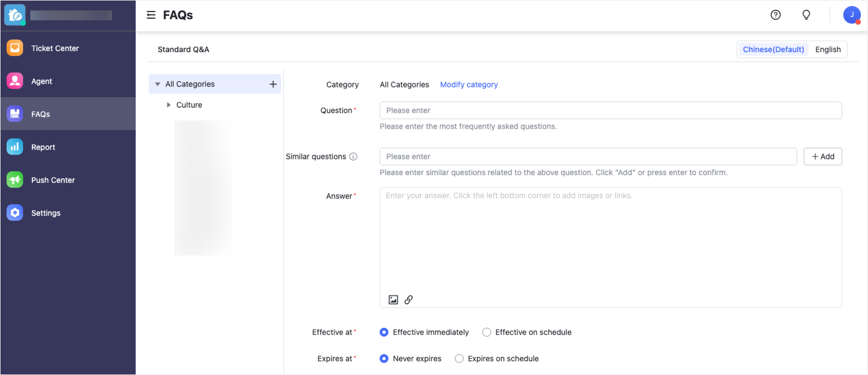Go to Push Center in sidebar
This screenshot has width=868, height=375.
[53, 180]
